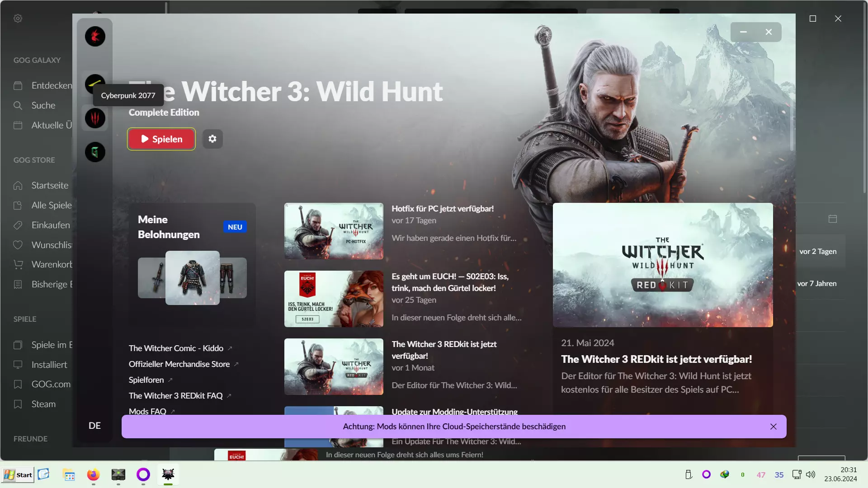Click the Aktuelle calendar icon in sidebar
The image size is (868, 488).
(x=18, y=125)
